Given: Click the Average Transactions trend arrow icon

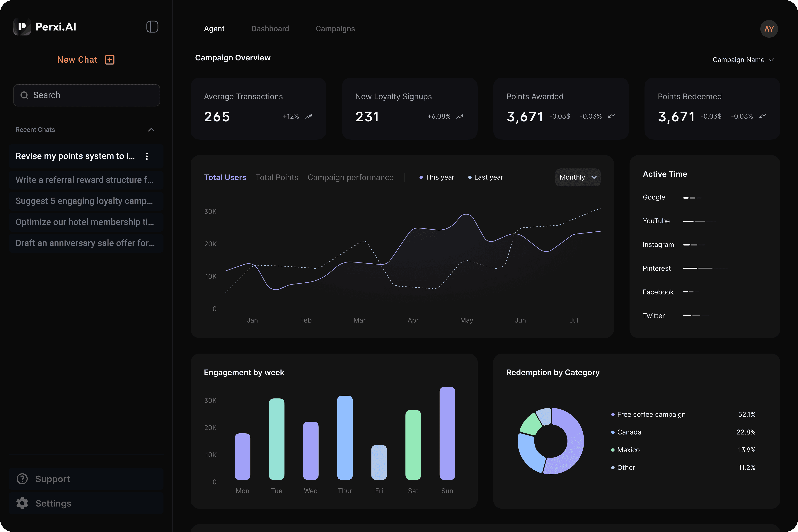Looking at the screenshot, I should 308,116.
